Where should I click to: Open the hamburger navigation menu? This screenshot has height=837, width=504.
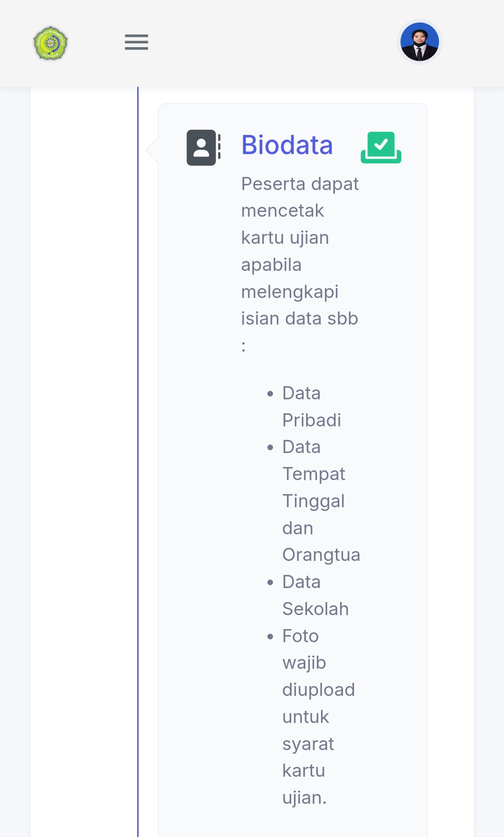136,43
